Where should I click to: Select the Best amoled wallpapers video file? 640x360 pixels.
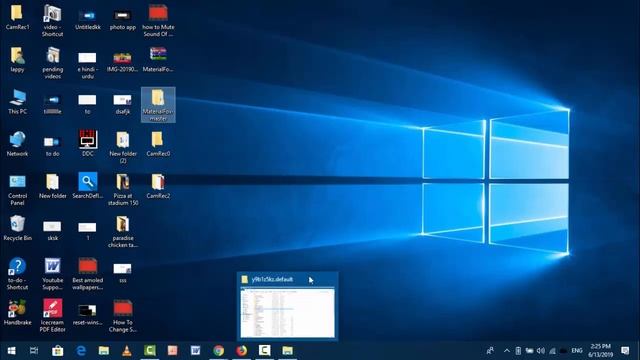(x=88, y=273)
